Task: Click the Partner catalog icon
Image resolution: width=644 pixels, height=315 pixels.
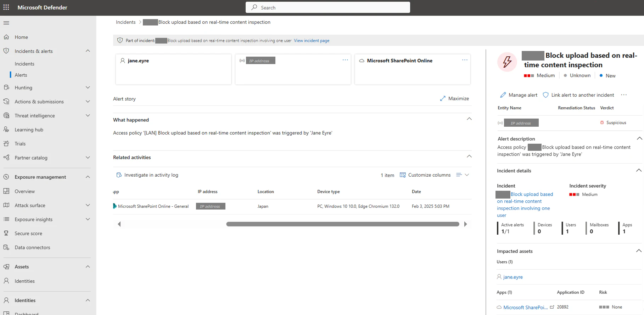Action: coord(6,157)
